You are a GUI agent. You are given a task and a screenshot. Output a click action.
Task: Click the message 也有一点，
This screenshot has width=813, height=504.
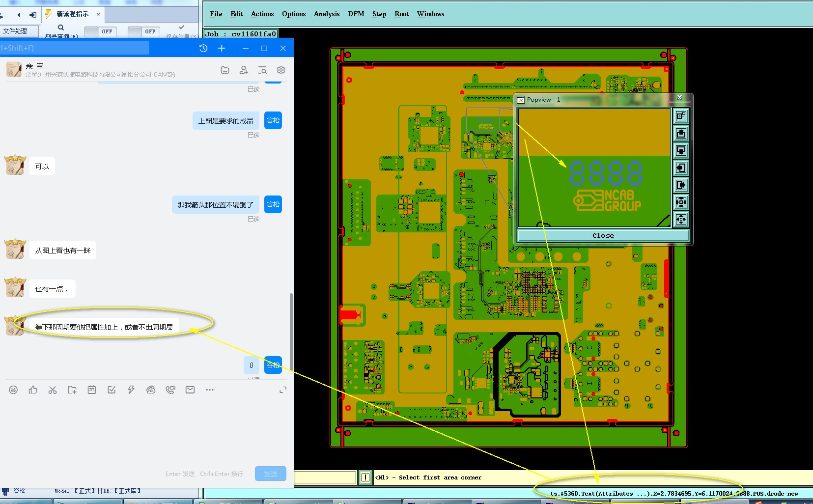point(52,289)
